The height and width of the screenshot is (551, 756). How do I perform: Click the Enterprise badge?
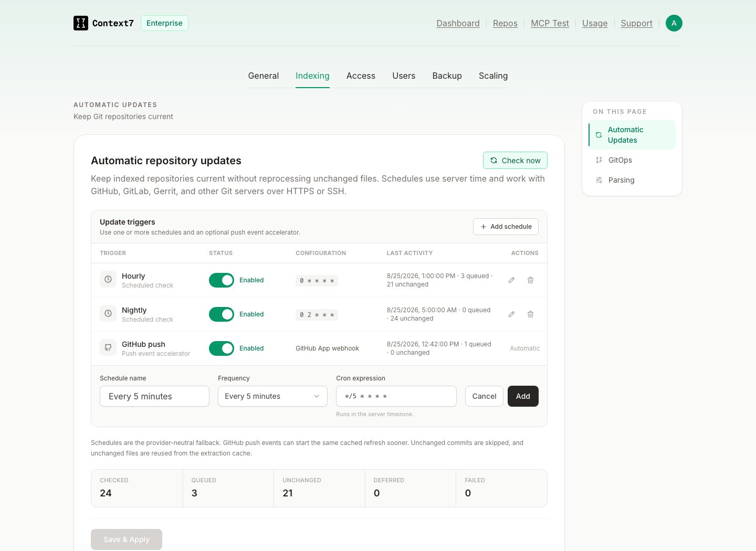(x=164, y=23)
